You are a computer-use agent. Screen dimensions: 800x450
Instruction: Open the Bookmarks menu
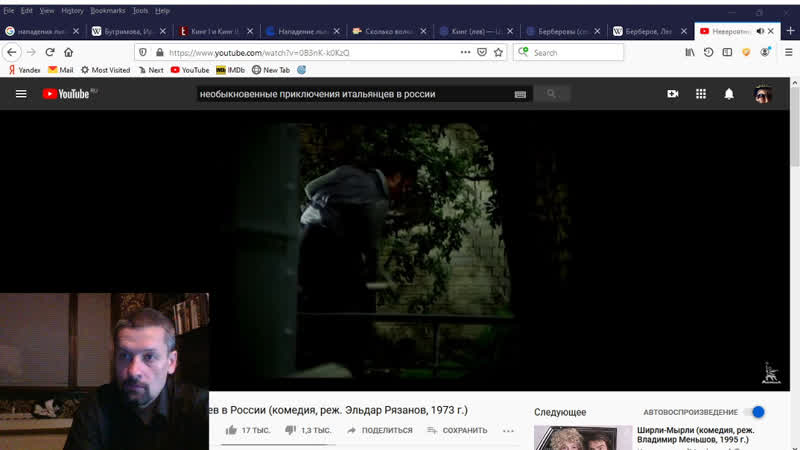coord(108,10)
